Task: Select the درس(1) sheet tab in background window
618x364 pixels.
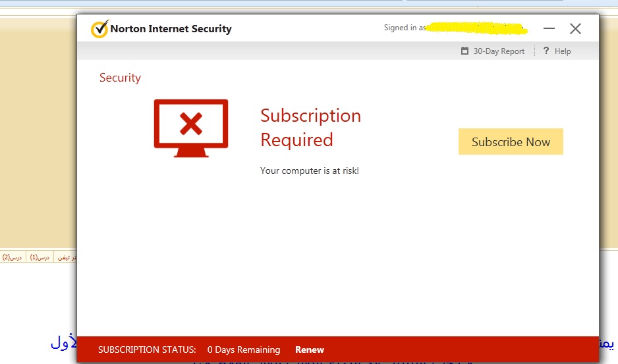Action: (40, 257)
